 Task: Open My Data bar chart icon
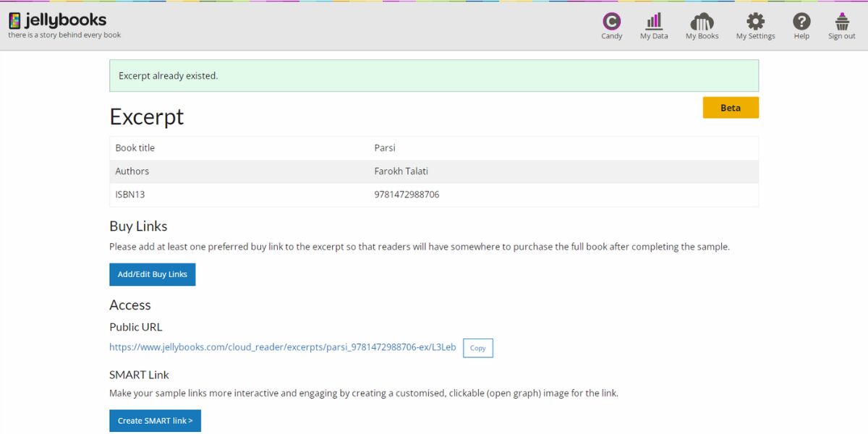[654, 22]
